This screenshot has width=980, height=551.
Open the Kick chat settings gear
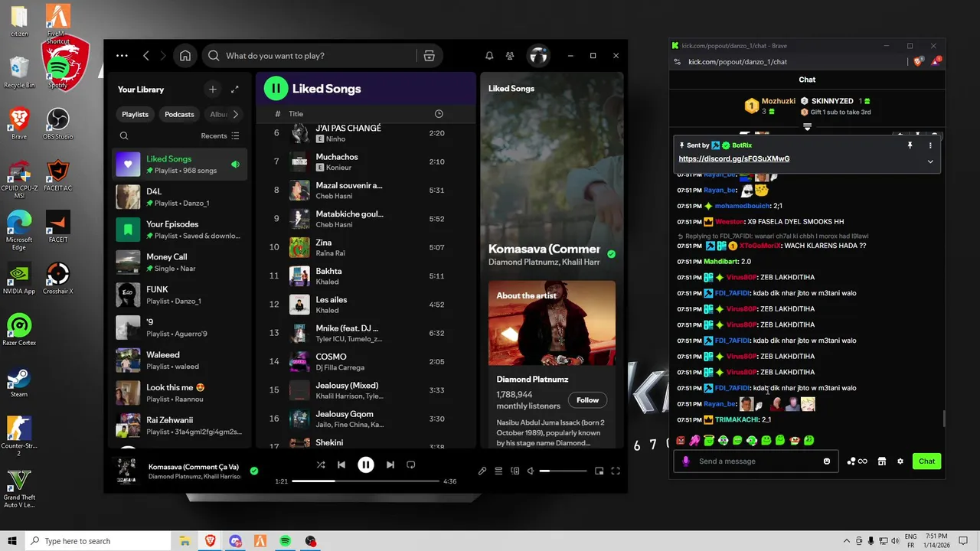[x=900, y=461]
